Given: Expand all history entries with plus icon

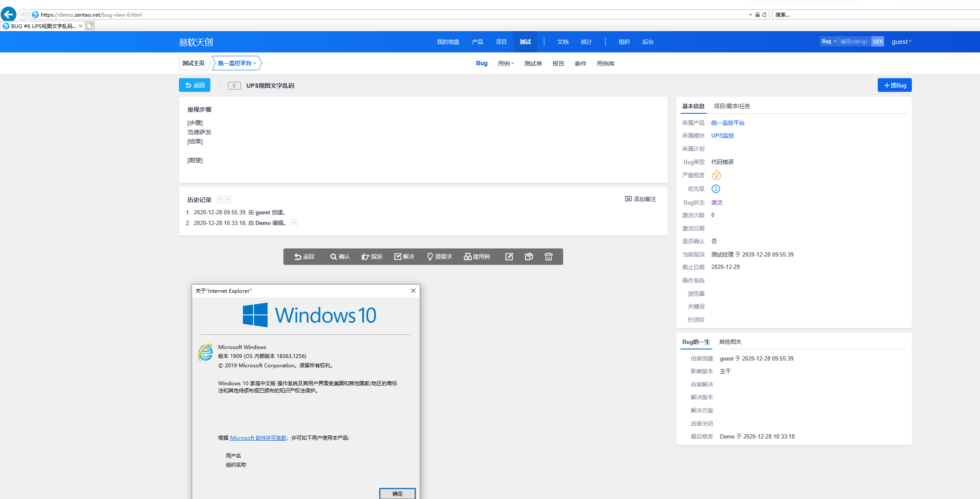Looking at the screenshot, I should point(228,199).
